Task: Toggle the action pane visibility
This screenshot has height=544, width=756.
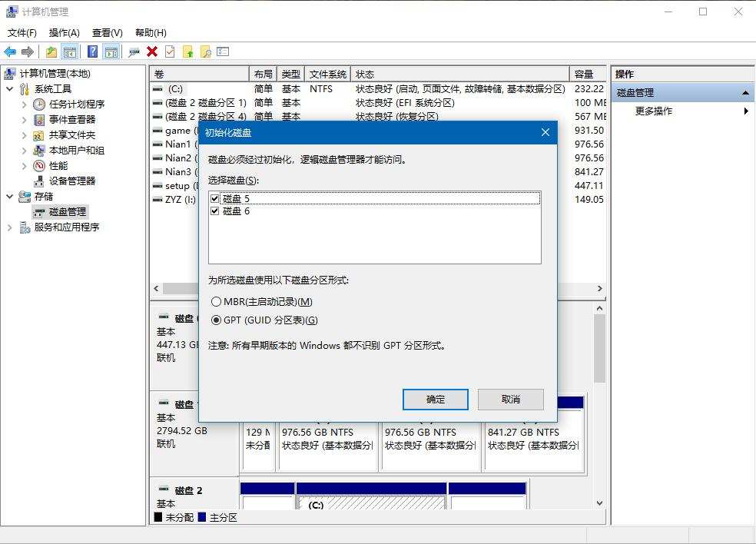Action: pos(111,51)
